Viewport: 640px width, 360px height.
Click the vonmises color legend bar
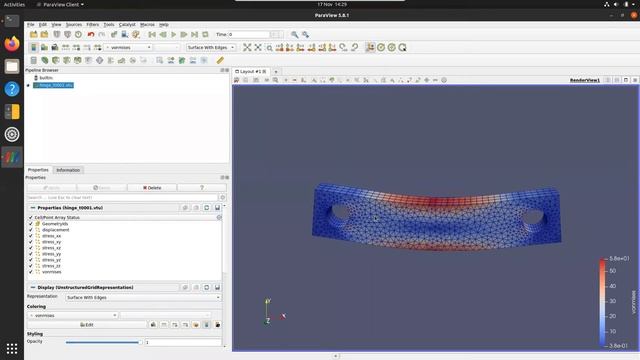click(602, 302)
